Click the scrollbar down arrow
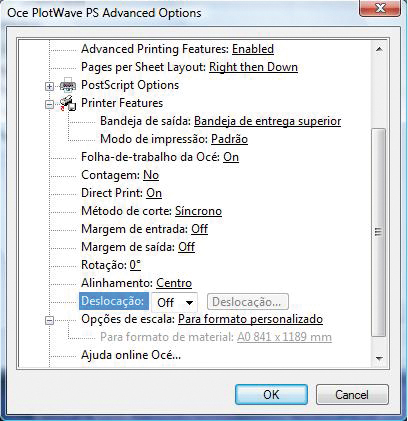 (x=379, y=359)
